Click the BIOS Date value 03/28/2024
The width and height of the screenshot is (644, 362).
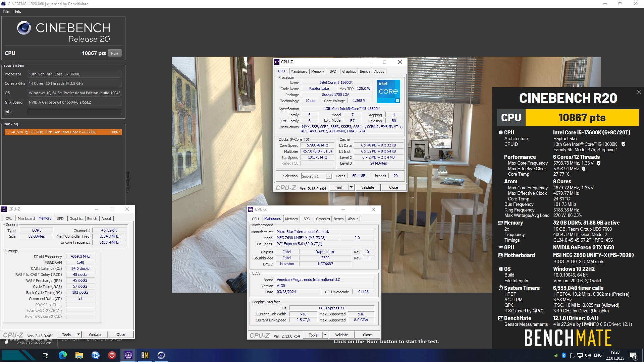pyautogui.click(x=298, y=292)
